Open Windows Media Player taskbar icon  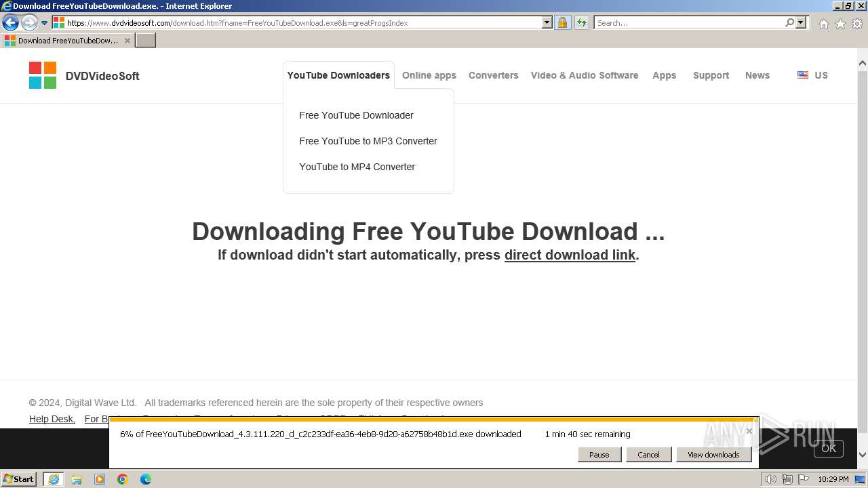click(100, 479)
